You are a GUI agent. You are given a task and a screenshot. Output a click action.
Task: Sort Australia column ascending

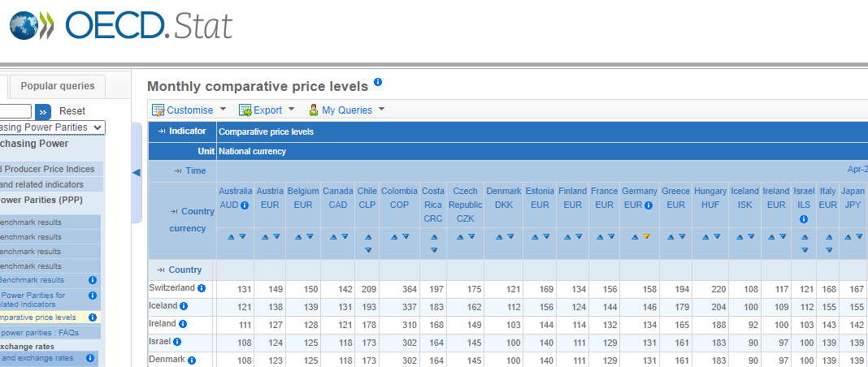coord(231,236)
